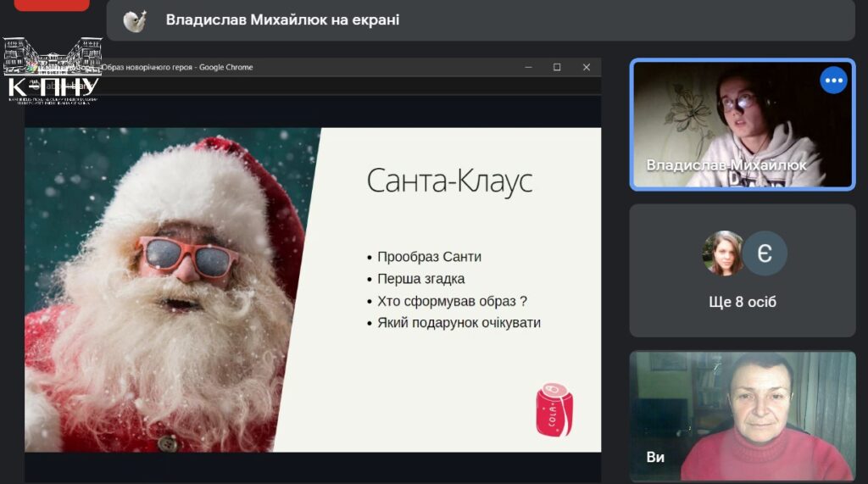Click the "Який подарунок очікувати" bullet

point(459,323)
